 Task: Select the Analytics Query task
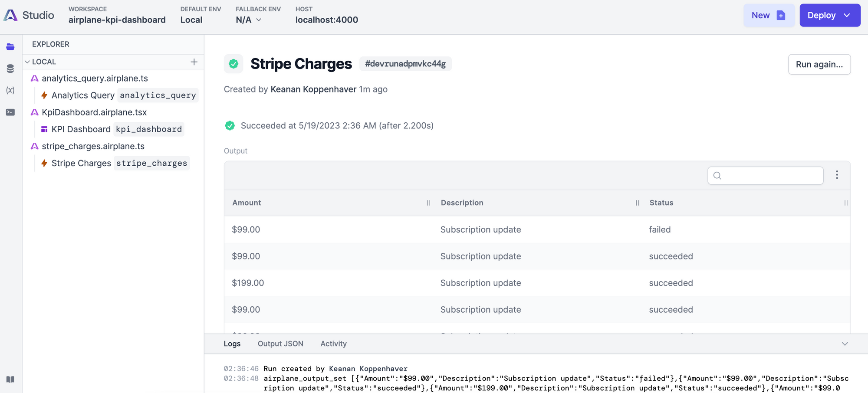[x=83, y=95]
